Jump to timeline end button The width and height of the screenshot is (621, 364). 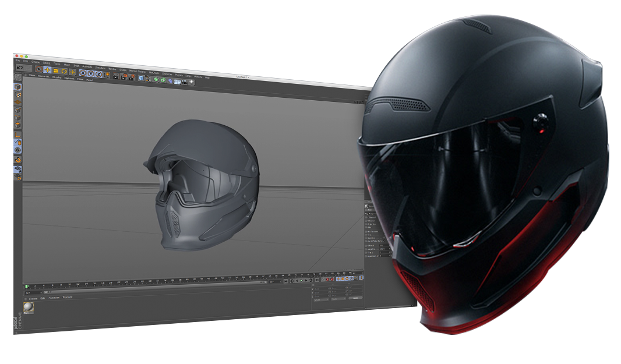pyautogui.click(x=317, y=280)
